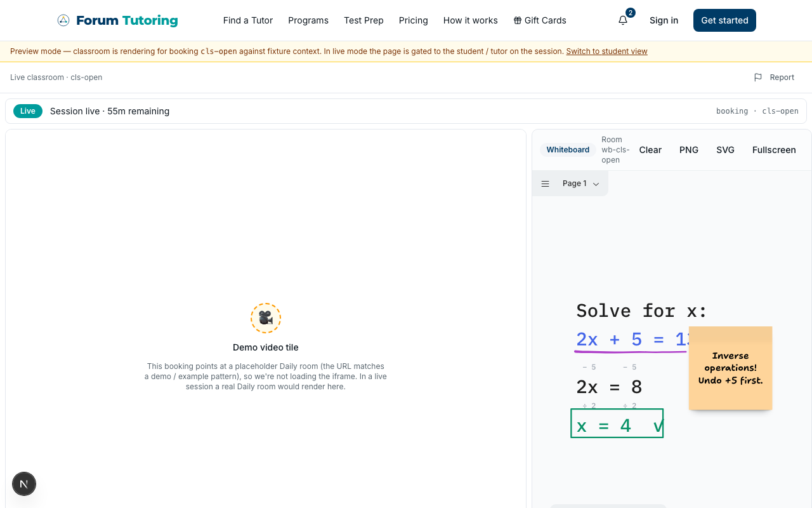Click the '2x = 8' whiteboard text
This screenshot has width=812, height=508.
pyautogui.click(x=609, y=387)
